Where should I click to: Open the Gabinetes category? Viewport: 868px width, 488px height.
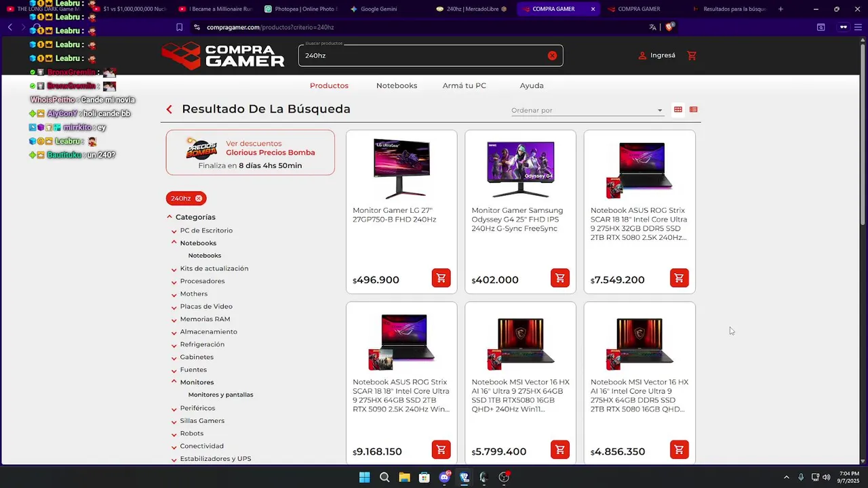[197, 357]
